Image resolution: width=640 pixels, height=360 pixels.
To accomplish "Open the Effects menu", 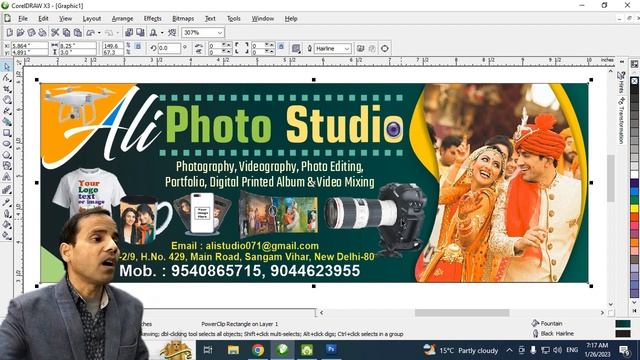I will [152, 19].
